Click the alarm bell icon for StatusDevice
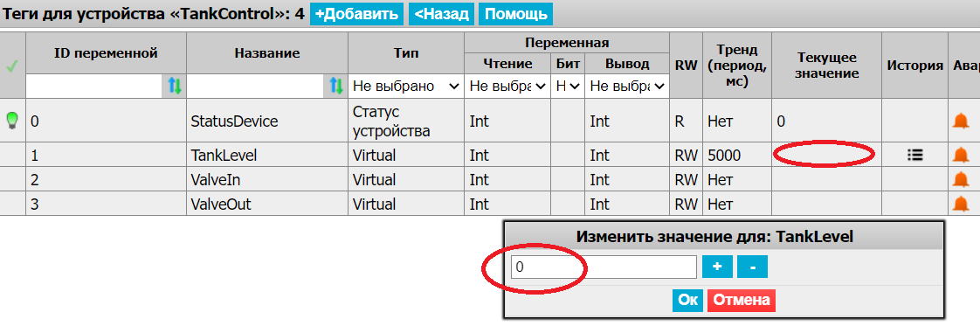Screen dimensions: 980x326 [960, 121]
